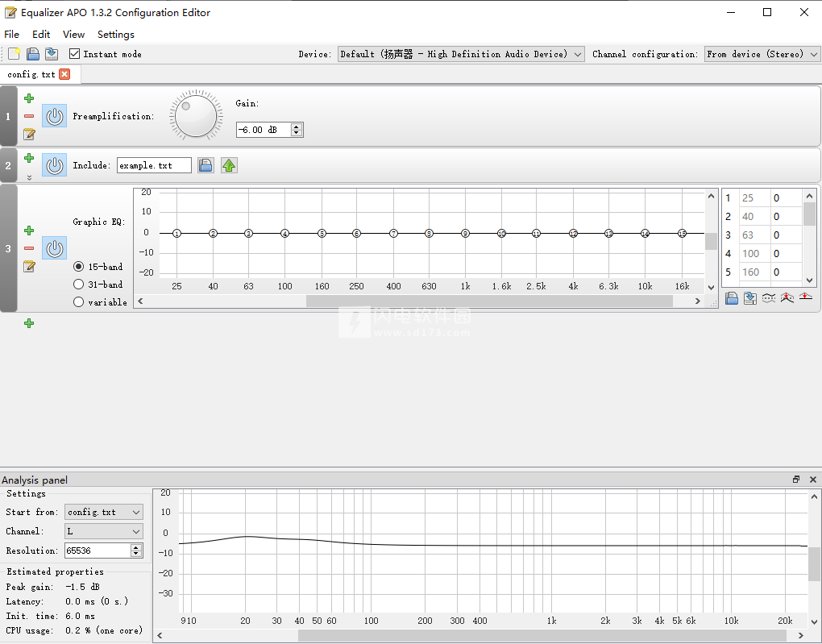Click the Resolution field showing 65536
The image size is (822, 644).
click(98, 551)
